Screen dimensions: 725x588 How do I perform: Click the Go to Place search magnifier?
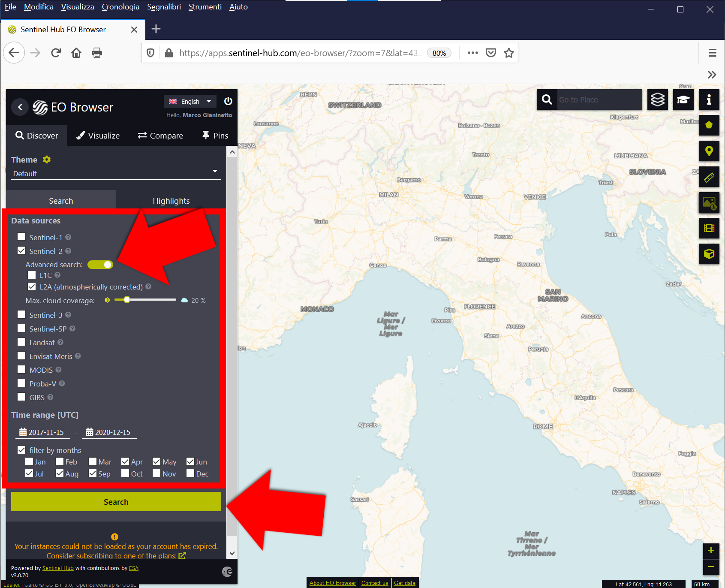pyautogui.click(x=547, y=100)
